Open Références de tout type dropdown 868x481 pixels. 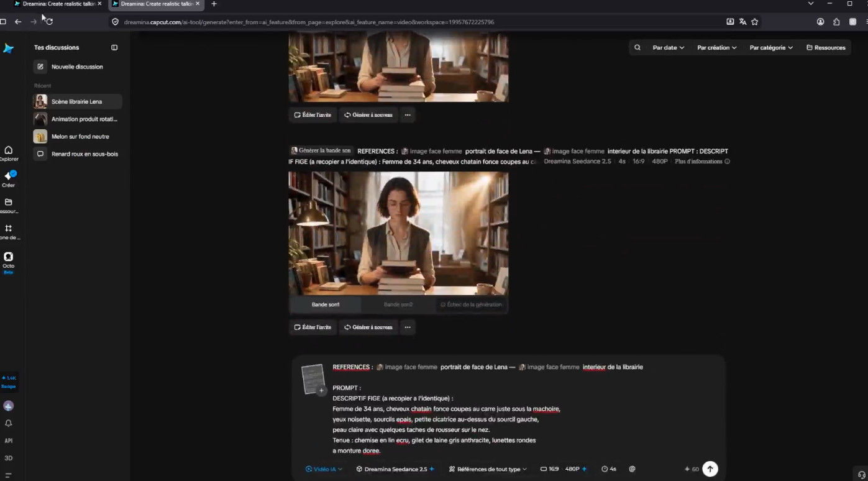tap(488, 469)
